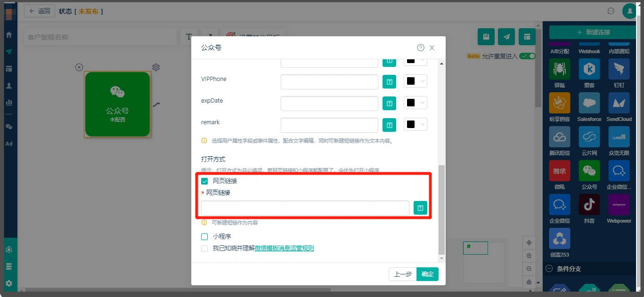Click into the VIPPhone input field

pos(329,82)
